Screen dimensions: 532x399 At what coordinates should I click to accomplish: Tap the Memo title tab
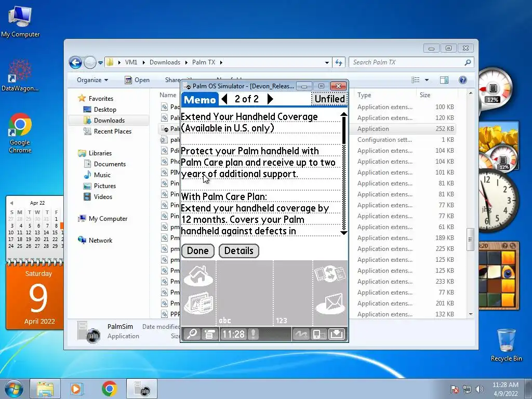(x=200, y=99)
